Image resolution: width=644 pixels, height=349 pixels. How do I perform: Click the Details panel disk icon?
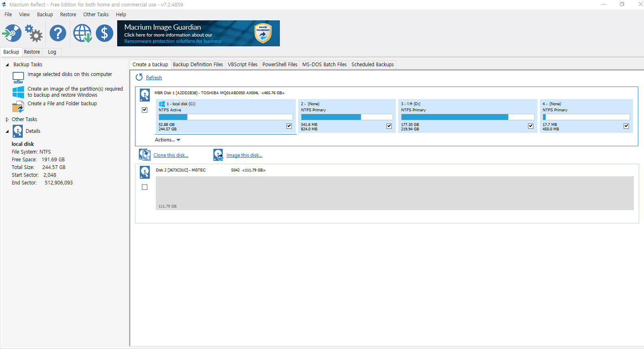pos(18,131)
